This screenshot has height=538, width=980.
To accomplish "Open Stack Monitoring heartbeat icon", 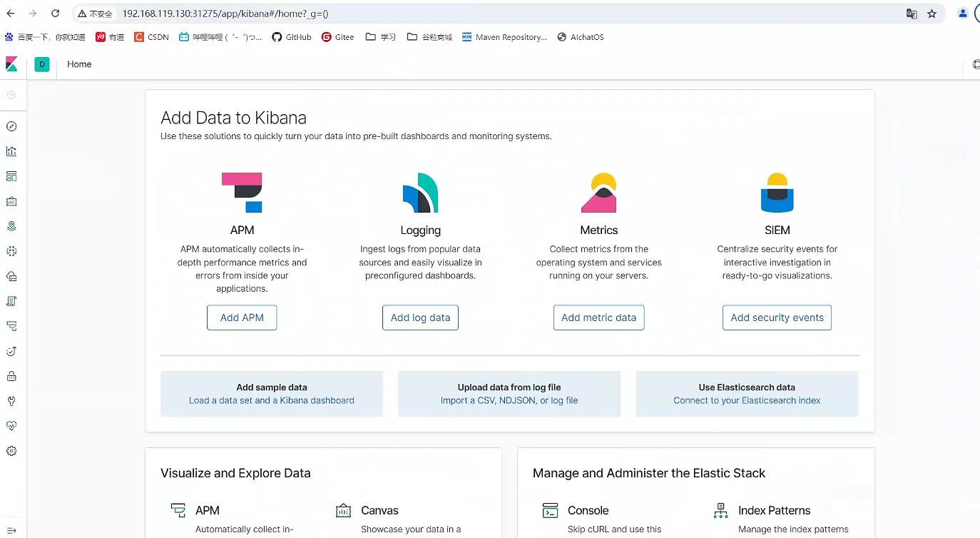I will 11,426.
